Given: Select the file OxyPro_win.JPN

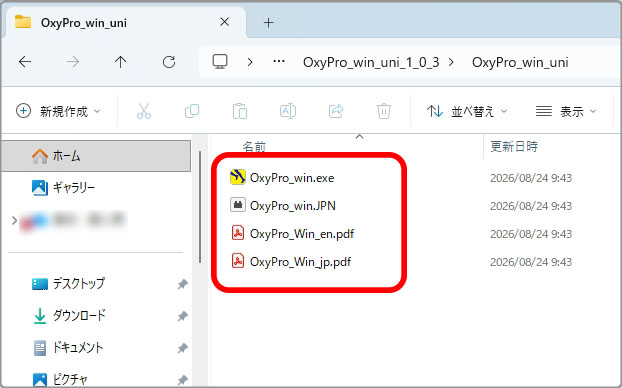Looking at the screenshot, I should pyautogui.click(x=293, y=206).
